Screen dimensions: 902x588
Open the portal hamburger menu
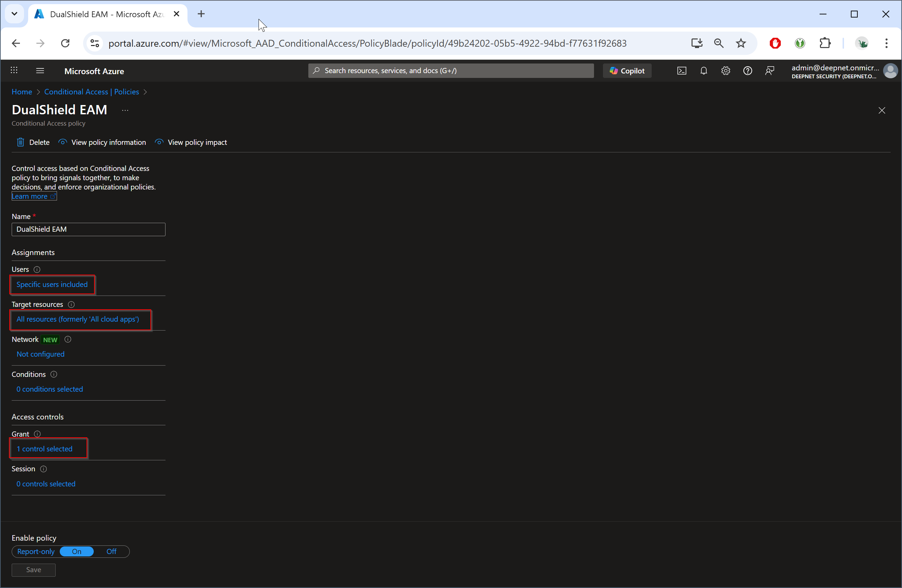click(40, 71)
